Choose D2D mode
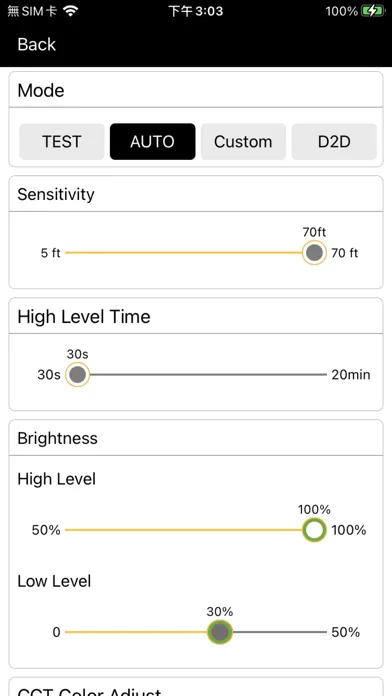Screen dimensions: 392x696 334,142
